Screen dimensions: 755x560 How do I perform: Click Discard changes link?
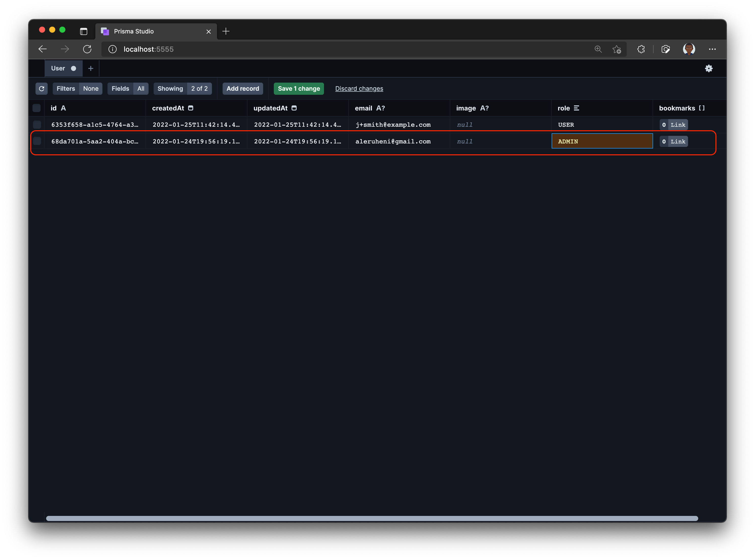(359, 88)
